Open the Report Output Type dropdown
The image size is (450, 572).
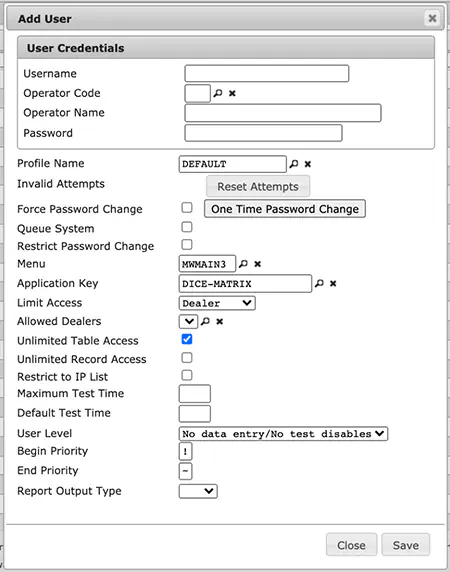198,491
